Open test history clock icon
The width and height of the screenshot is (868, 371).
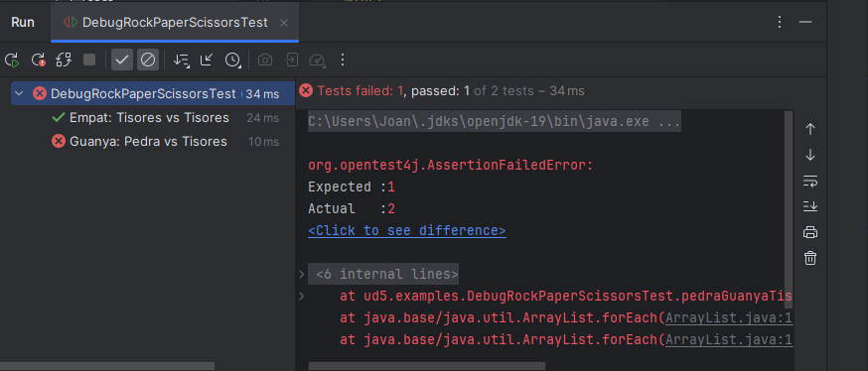232,60
